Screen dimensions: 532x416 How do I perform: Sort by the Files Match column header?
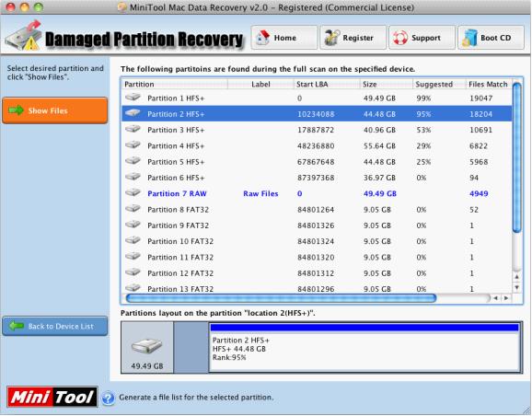(x=489, y=84)
